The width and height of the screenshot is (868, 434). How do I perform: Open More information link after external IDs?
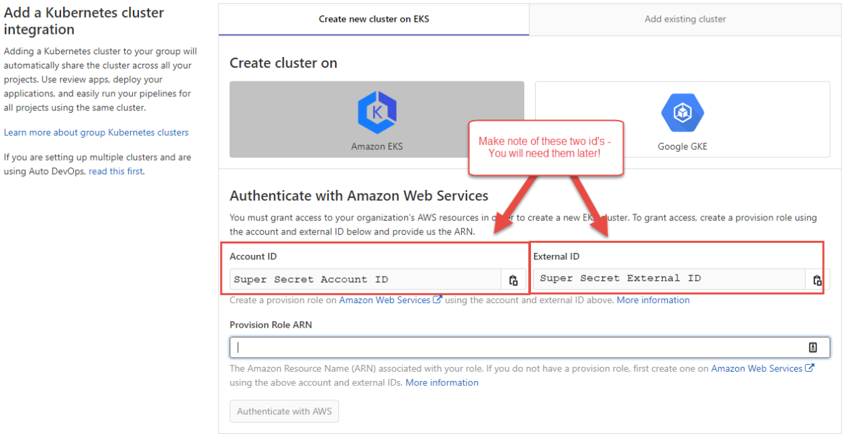point(442,382)
